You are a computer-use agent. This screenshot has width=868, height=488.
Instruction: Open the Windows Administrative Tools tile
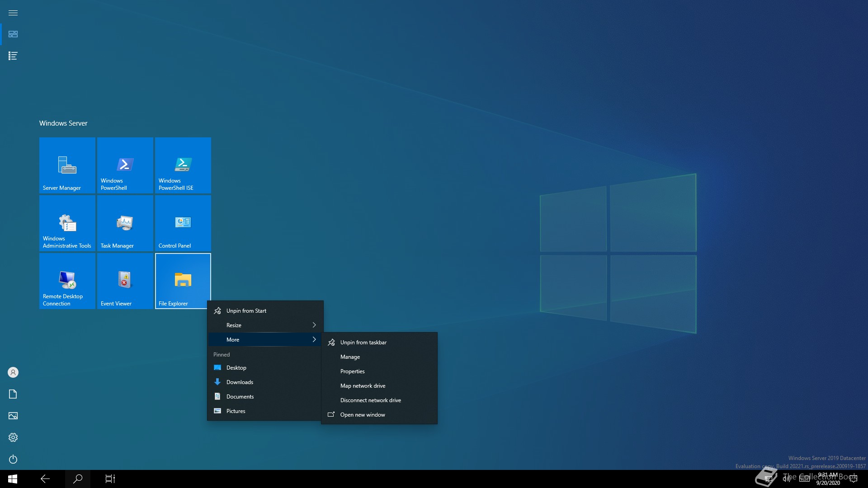click(67, 223)
